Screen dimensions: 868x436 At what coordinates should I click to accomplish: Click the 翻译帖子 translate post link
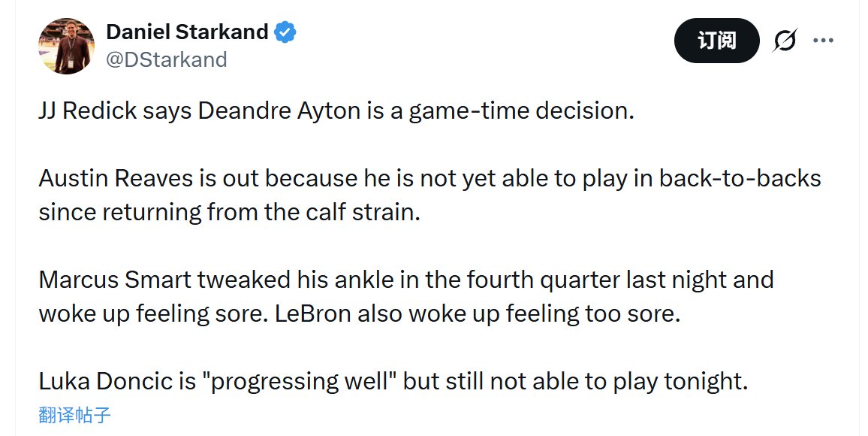pyautogui.click(x=75, y=415)
